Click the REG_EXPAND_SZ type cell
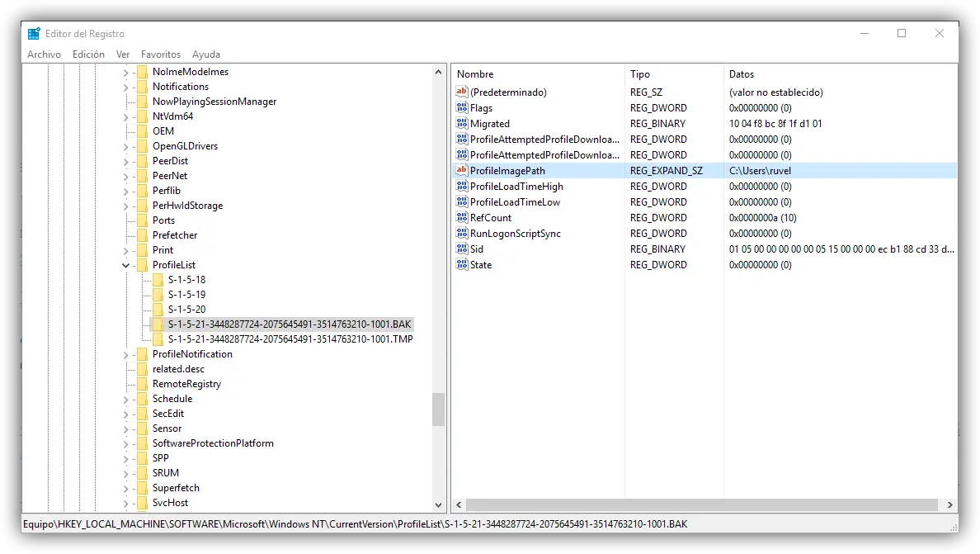 click(x=667, y=171)
